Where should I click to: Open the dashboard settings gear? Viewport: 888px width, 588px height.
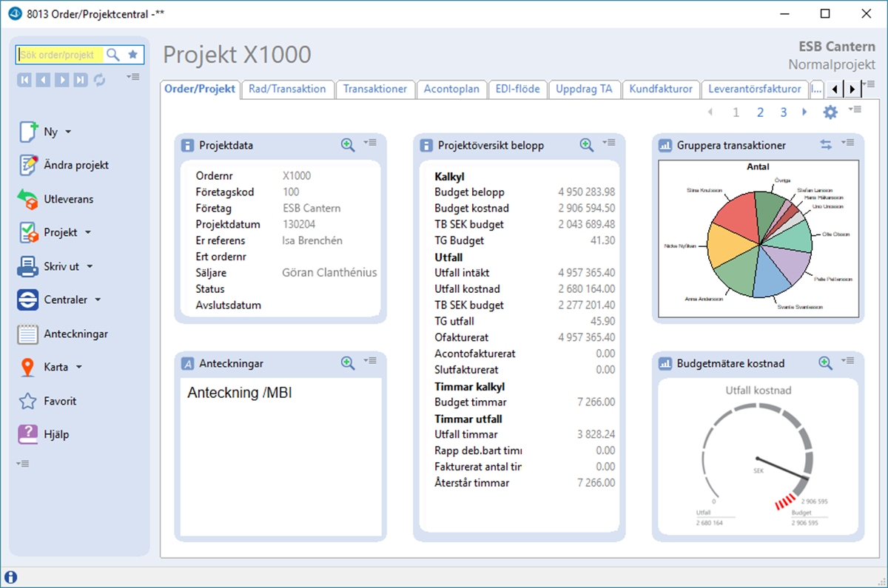pos(830,112)
